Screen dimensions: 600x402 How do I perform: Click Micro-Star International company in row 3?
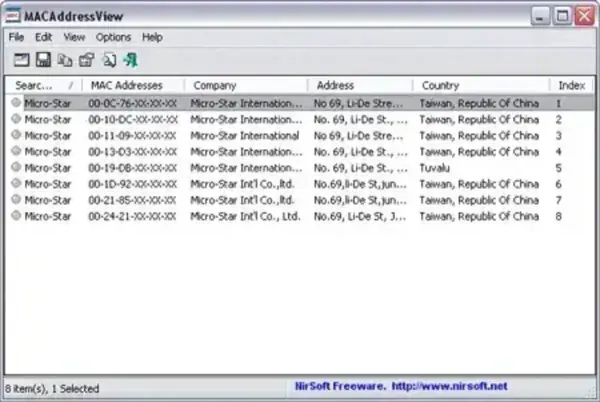(245, 136)
